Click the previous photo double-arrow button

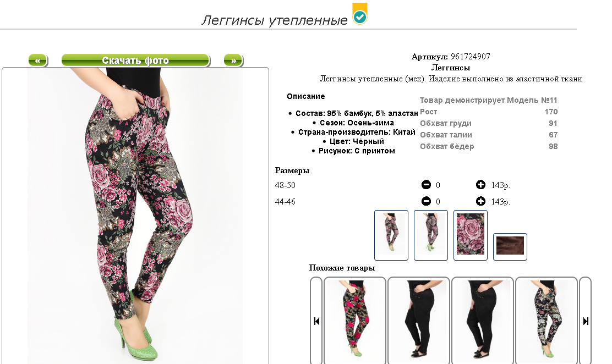tap(38, 60)
